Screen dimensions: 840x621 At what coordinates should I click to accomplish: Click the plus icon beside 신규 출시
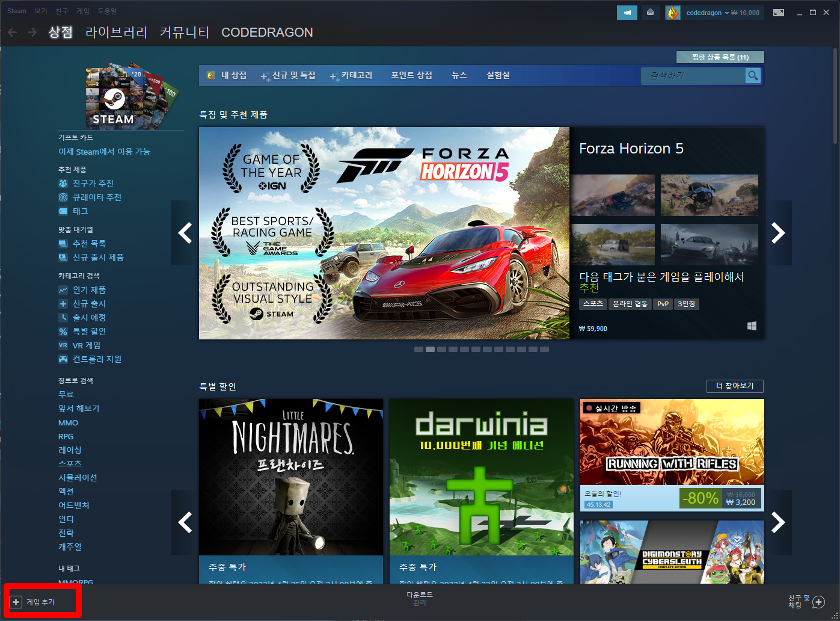pyautogui.click(x=63, y=304)
